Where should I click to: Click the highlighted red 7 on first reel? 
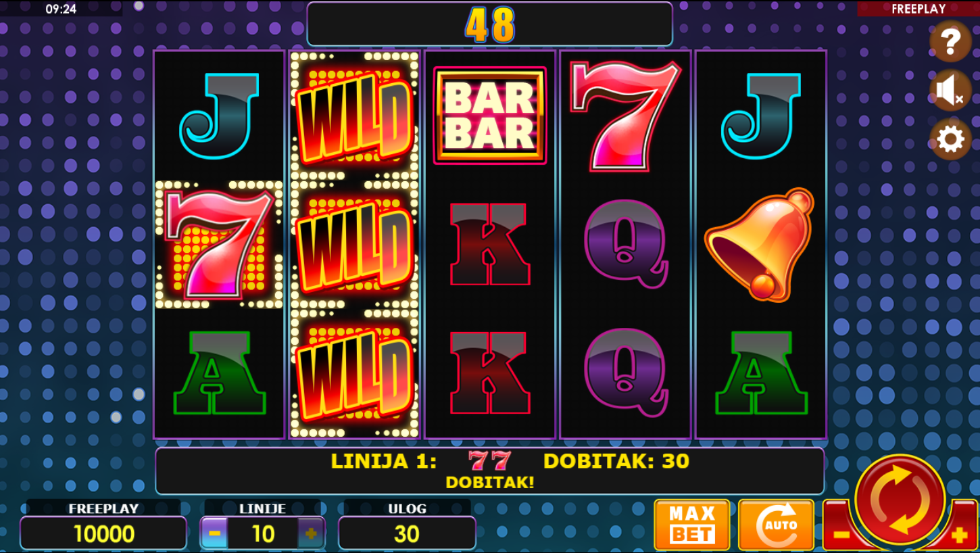coord(219,244)
